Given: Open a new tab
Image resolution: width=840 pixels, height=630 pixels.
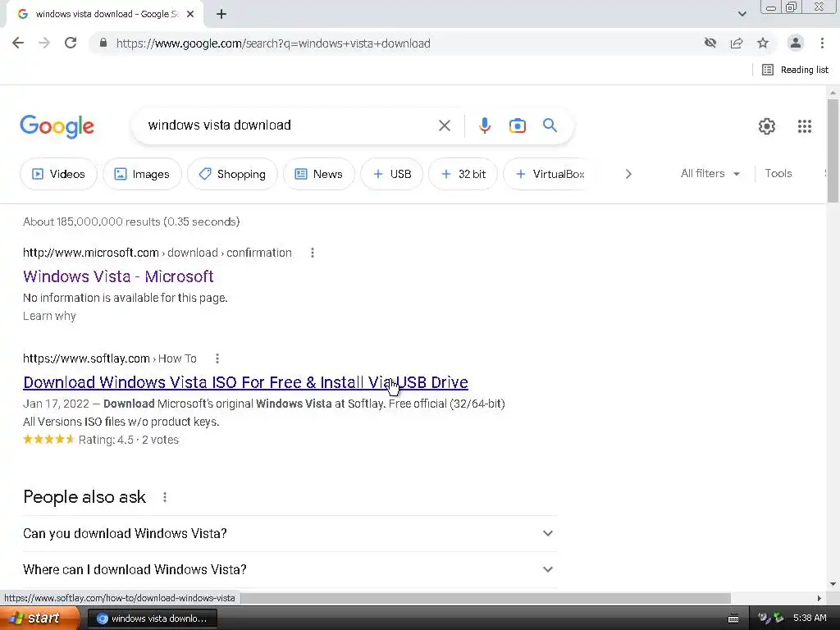Looking at the screenshot, I should [x=221, y=15].
